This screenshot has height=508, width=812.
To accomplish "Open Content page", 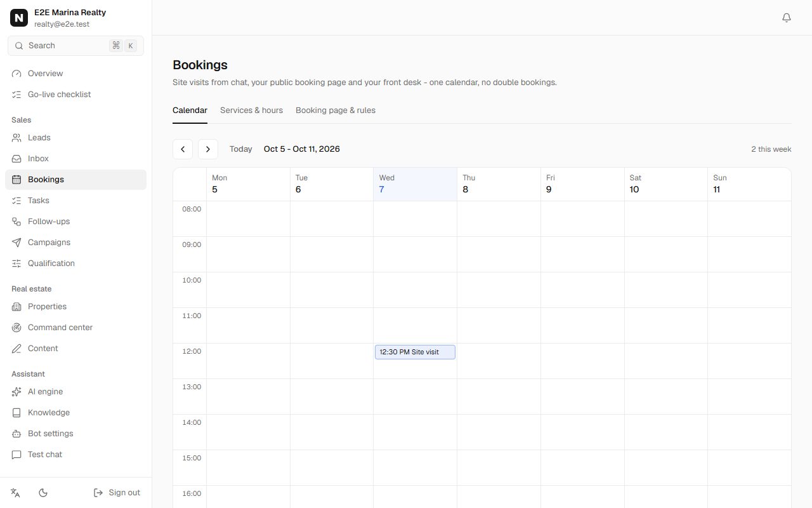I will click(x=75, y=349).
